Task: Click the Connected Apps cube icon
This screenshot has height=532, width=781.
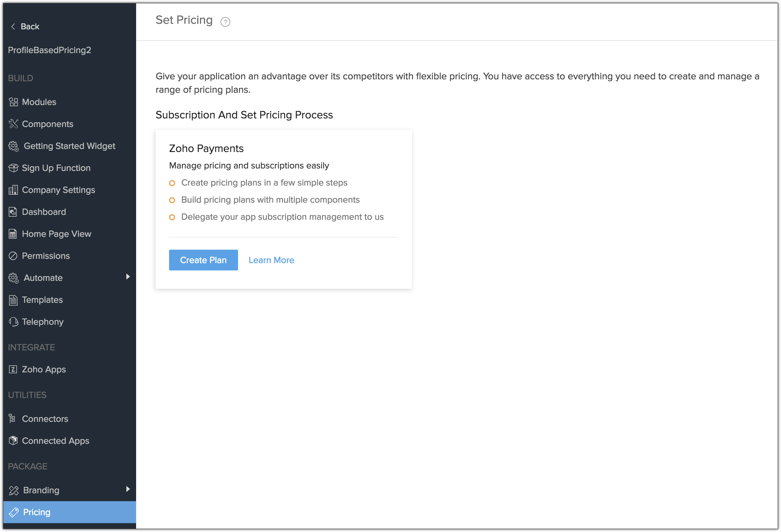Action: click(13, 441)
